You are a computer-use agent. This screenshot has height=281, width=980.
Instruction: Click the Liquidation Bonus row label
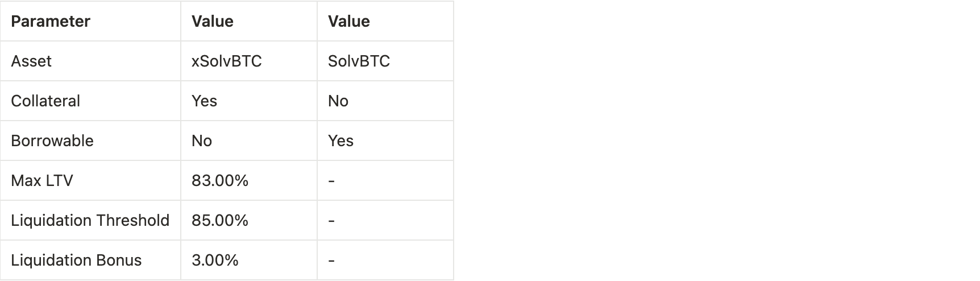[76, 261]
